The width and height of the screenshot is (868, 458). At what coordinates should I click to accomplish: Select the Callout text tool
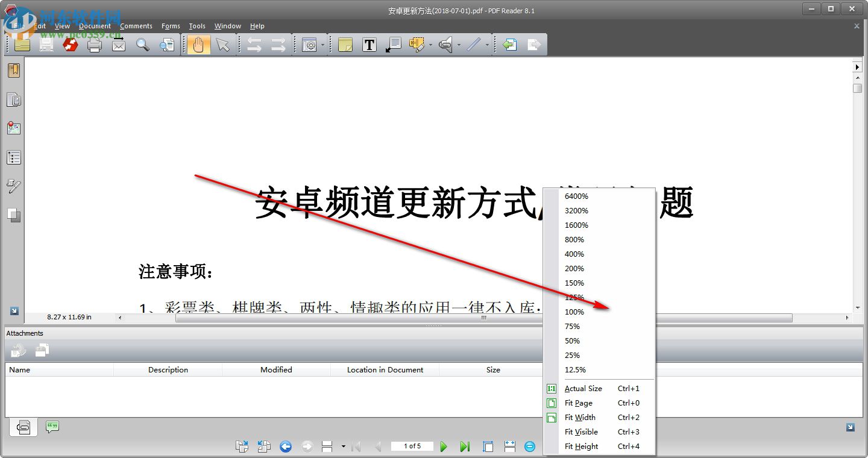point(393,45)
